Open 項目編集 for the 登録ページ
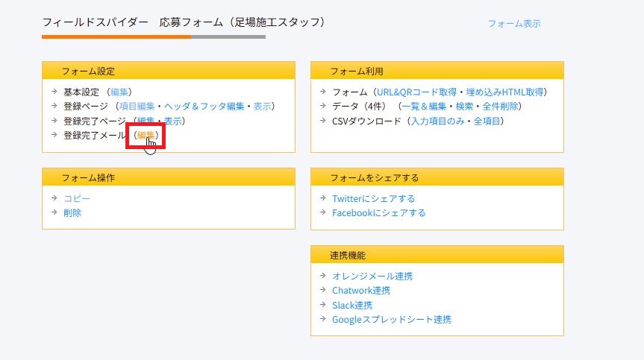644x360 pixels. [137, 106]
